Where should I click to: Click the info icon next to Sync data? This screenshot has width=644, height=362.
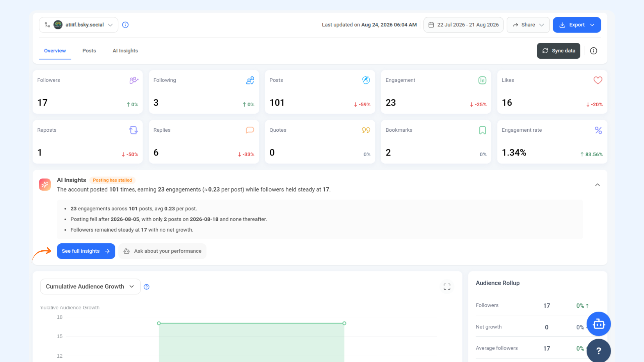(x=593, y=51)
